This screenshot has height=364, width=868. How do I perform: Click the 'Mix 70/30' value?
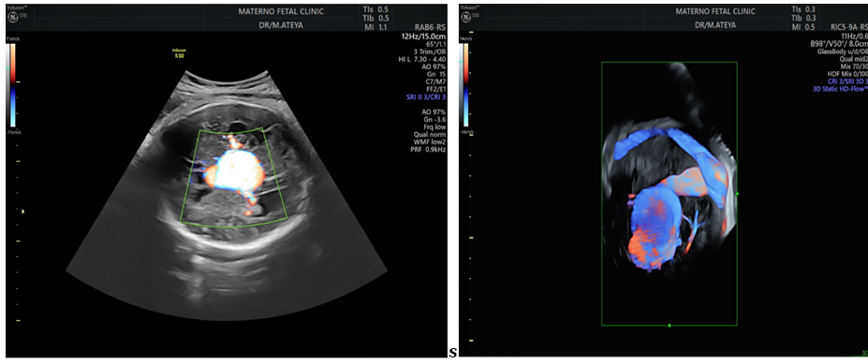[x=854, y=66]
